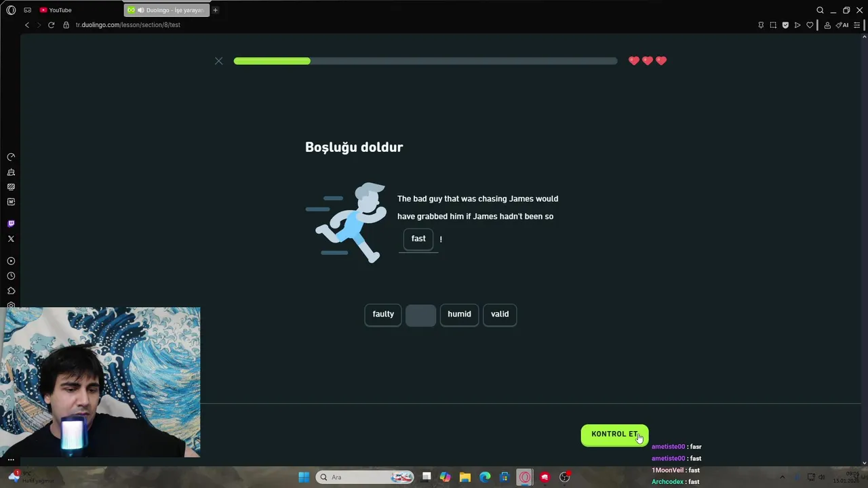Screen dimensions: 868x488
Task: Open the Aria AI assistant
Action: [843, 25]
